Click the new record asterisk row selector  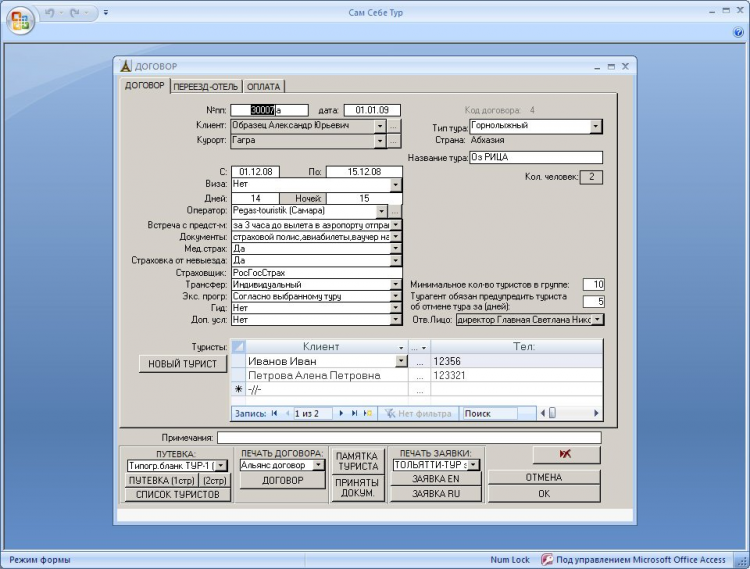(x=238, y=390)
